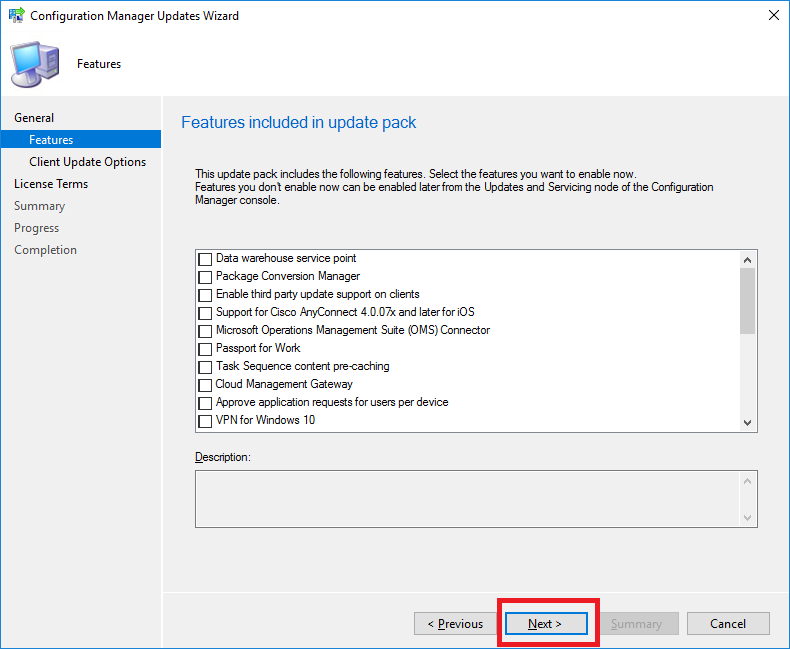
Task: Go to License Terms step
Action: [x=51, y=184]
